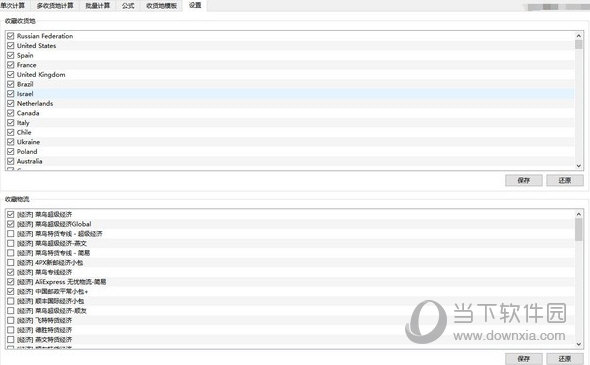Click 保存 under the destination list
590x365 pixels.
point(523,180)
